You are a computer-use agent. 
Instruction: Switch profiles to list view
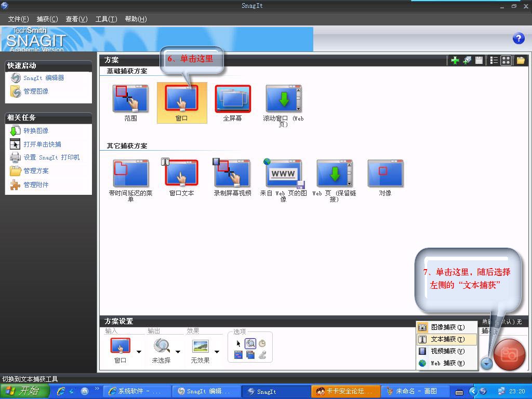pyautogui.click(x=494, y=60)
